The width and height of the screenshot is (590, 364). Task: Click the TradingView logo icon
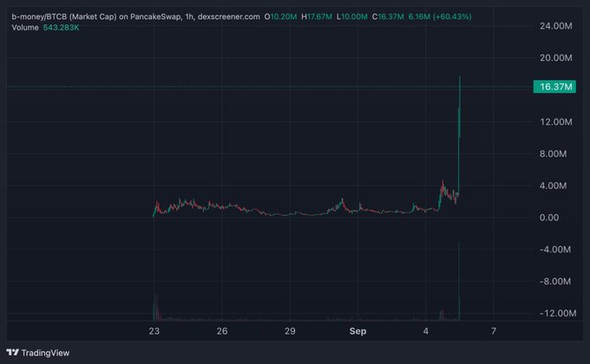click(x=12, y=353)
